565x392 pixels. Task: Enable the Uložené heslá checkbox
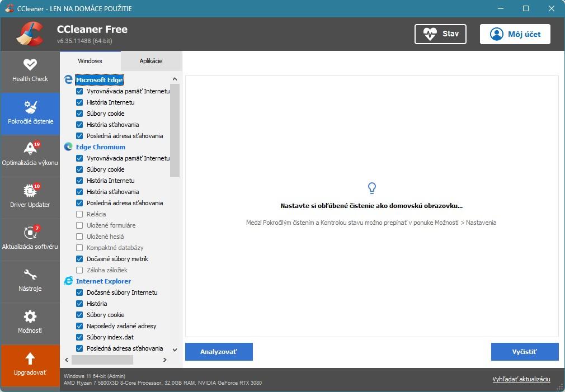79,237
